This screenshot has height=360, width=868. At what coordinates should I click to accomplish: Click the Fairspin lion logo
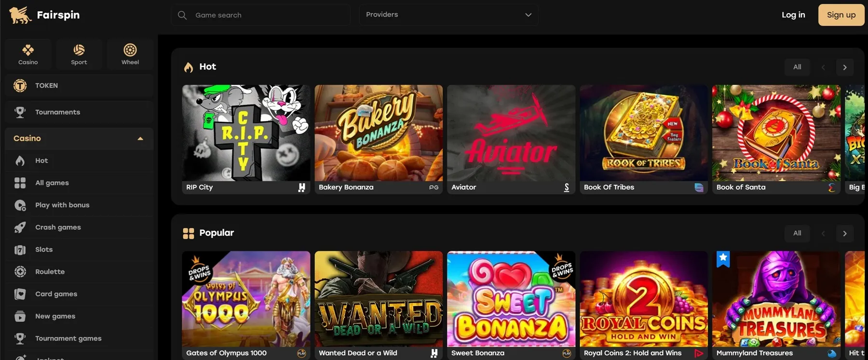(20, 15)
